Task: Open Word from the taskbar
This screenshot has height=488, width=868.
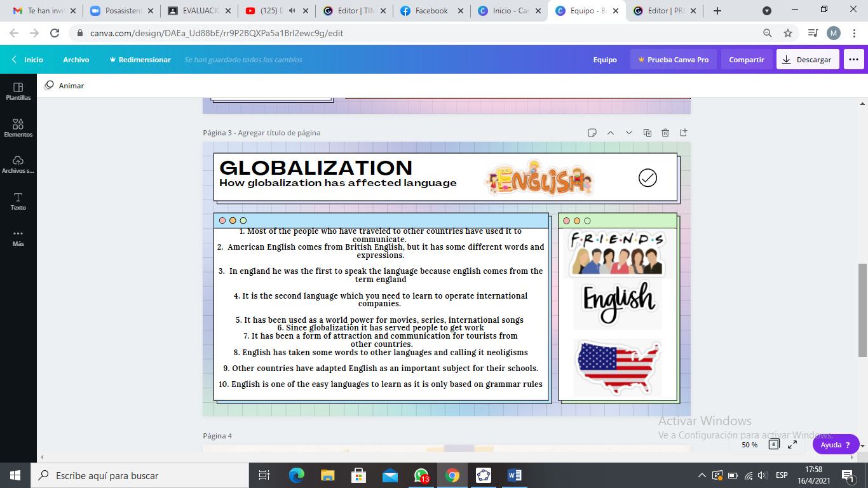Action: 513,475
